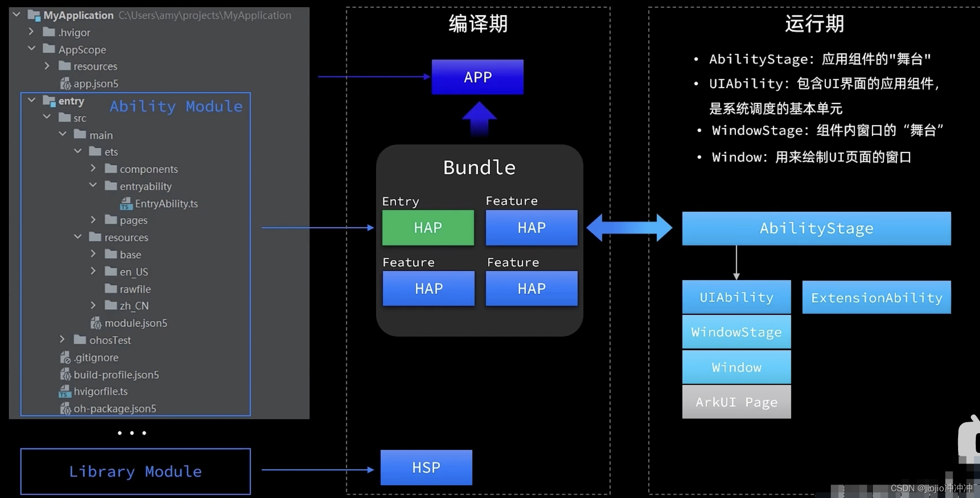This screenshot has height=498, width=980.
Task: Click the en_US folder icon
Action: click(x=111, y=271)
